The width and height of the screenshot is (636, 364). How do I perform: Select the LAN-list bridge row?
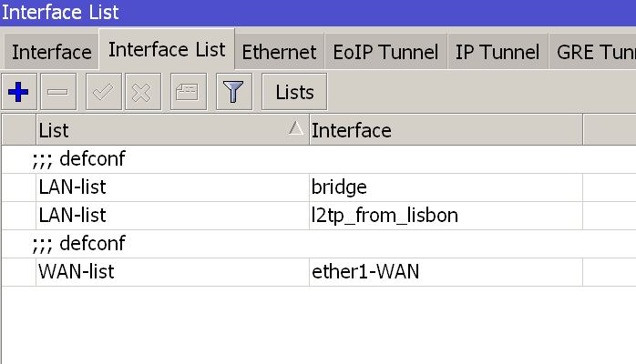point(319,187)
